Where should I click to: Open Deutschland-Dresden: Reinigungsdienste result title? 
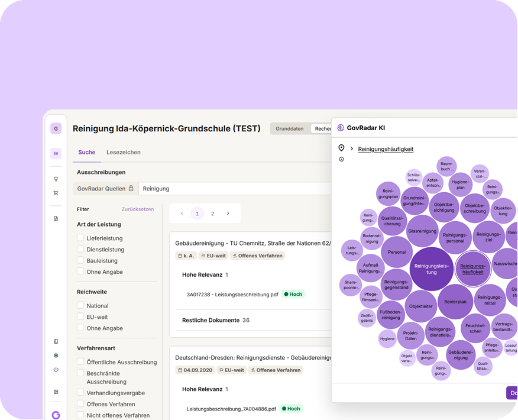pyautogui.click(x=253, y=357)
